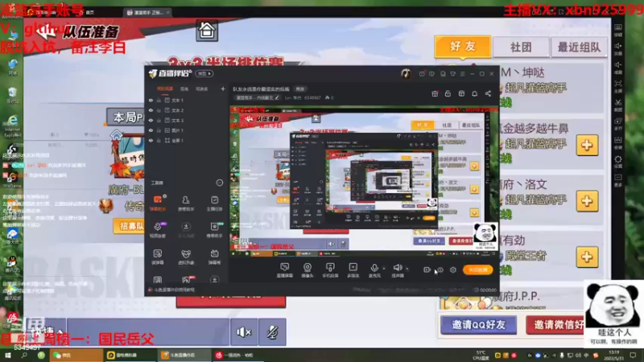Switch to the 社团 tab in game
Viewport: 644px width, 362px height.
(521, 47)
